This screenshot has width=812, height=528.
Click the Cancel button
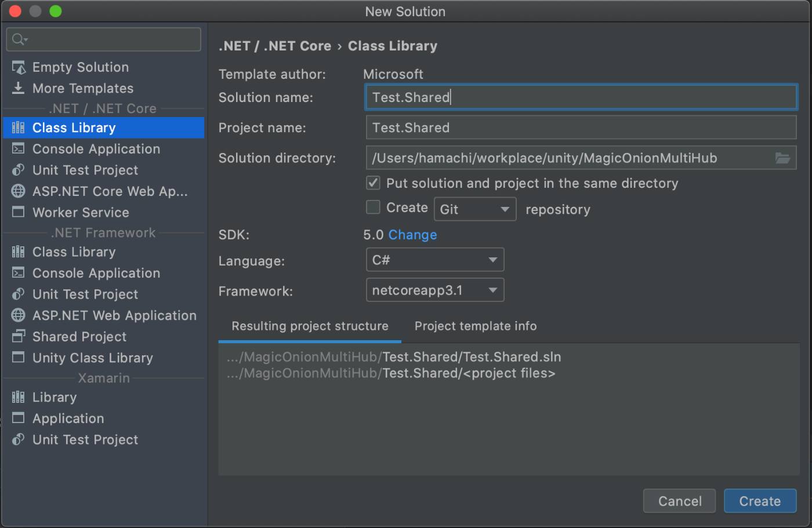[680, 501]
